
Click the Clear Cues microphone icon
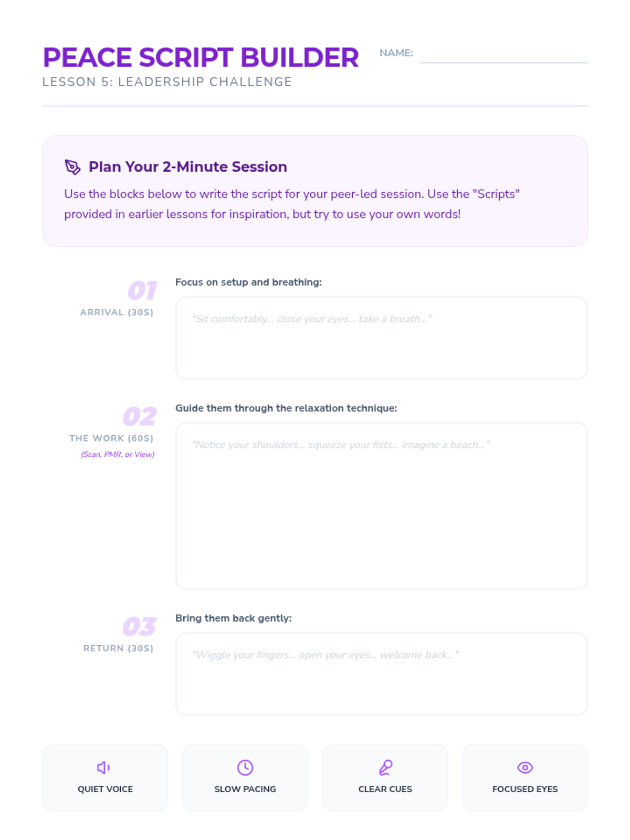[x=385, y=768]
